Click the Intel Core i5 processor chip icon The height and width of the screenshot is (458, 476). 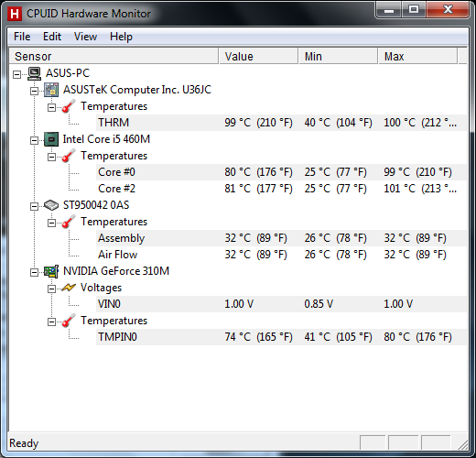point(51,139)
